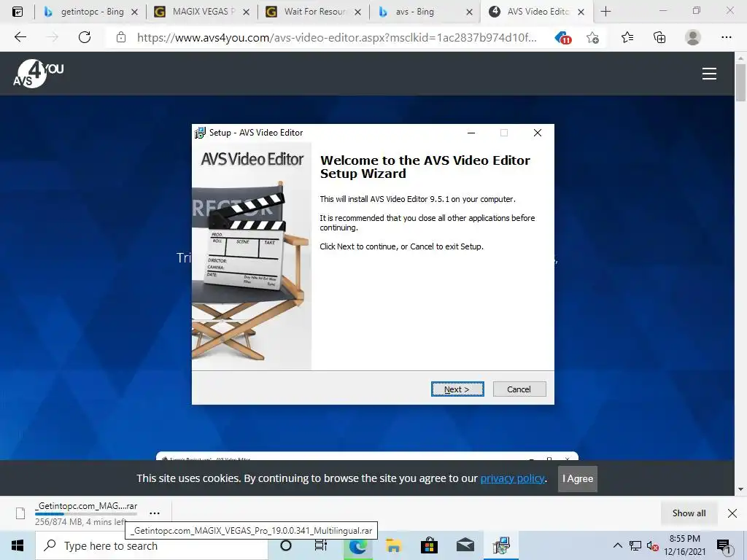Click the setup window title icon
The height and width of the screenshot is (560, 747).
coord(200,133)
